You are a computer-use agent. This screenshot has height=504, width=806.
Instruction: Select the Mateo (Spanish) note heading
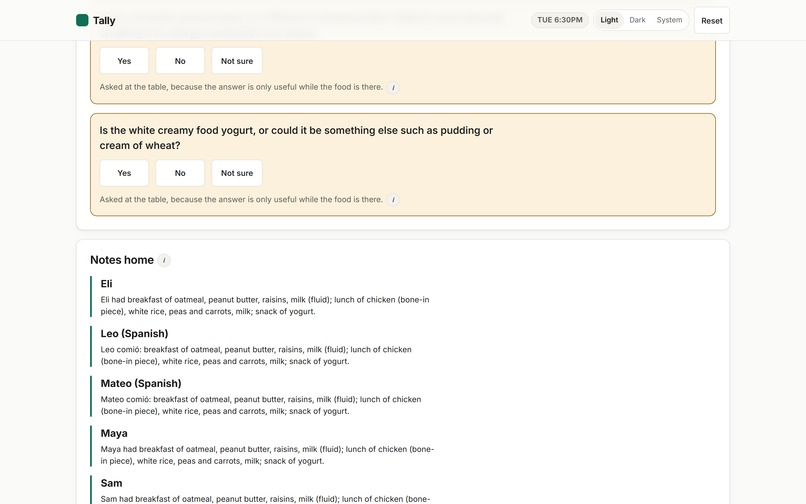pyautogui.click(x=141, y=384)
